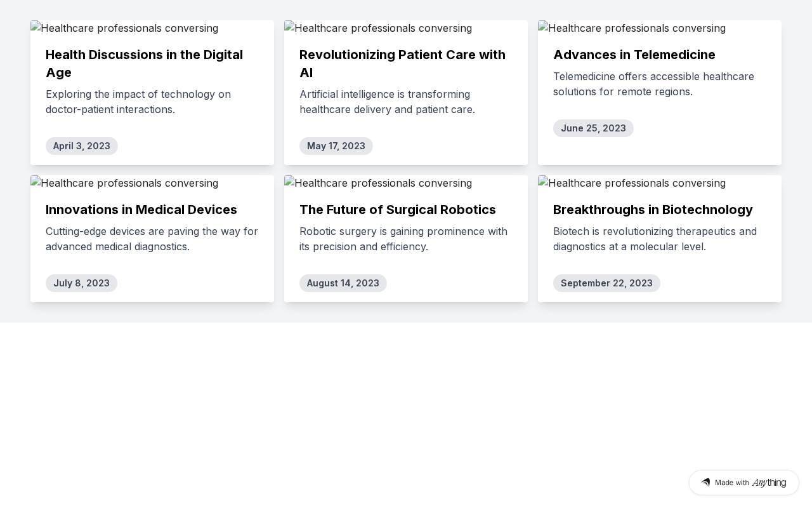Click the April 3, 2023 date badge

82,146
